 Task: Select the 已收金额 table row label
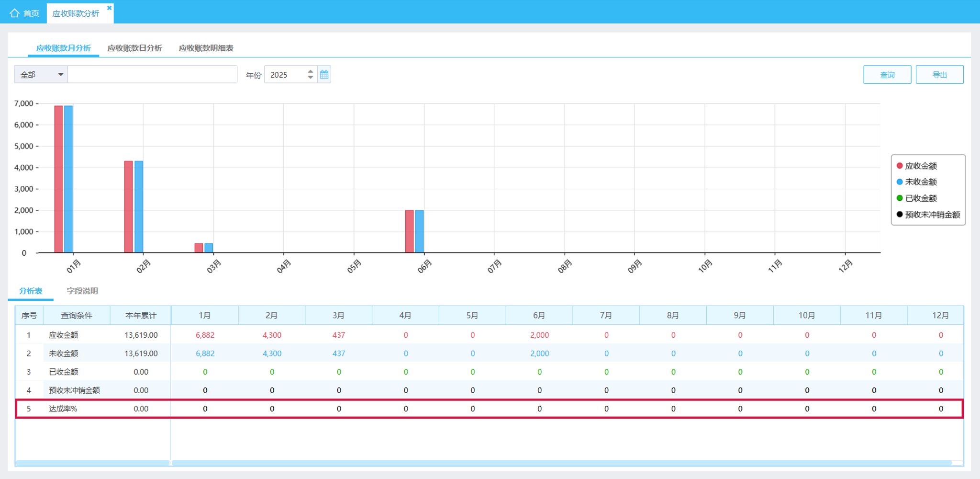(x=64, y=372)
